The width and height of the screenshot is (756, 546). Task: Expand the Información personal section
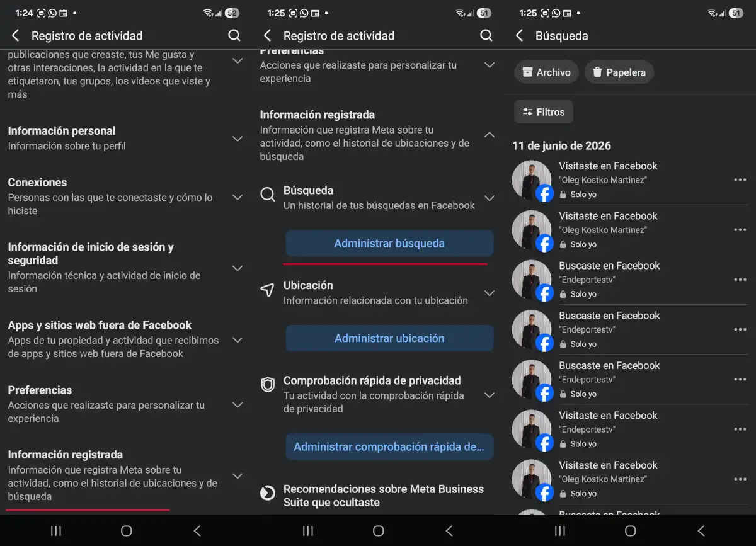pyautogui.click(x=238, y=139)
